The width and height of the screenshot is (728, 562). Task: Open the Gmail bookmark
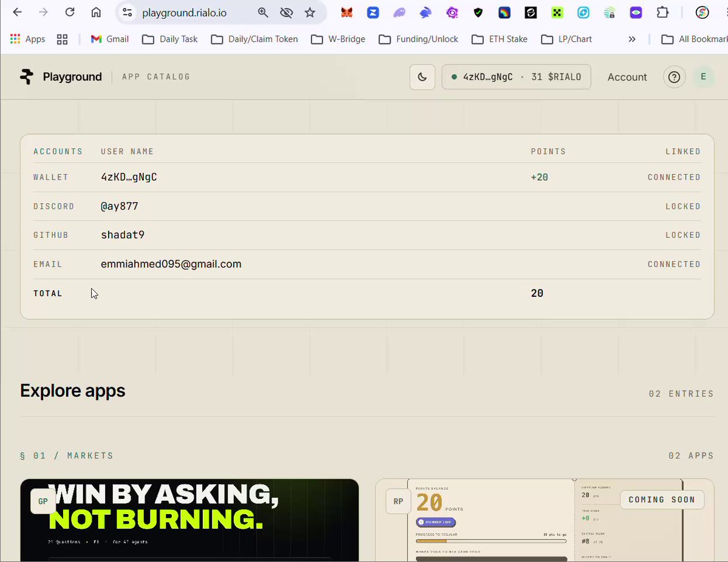click(109, 39)
